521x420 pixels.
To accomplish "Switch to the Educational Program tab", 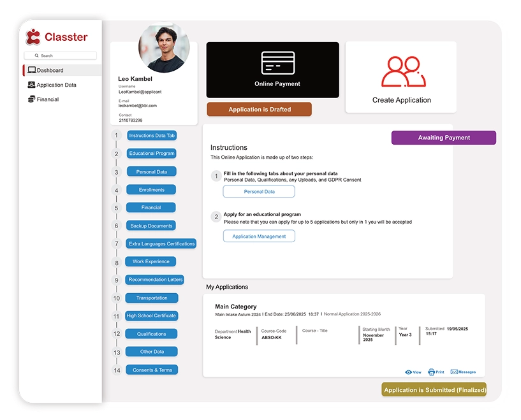I will 152,154.
